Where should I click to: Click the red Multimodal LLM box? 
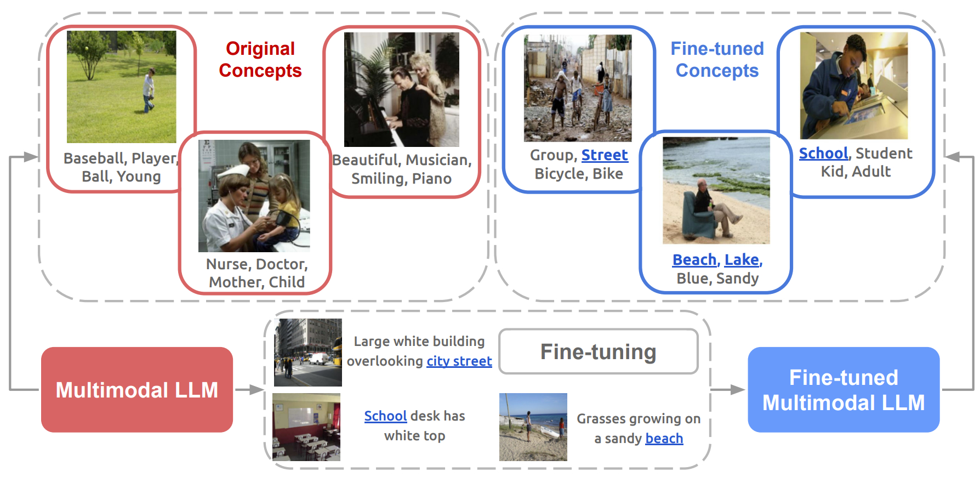click(x=136, y=390)
